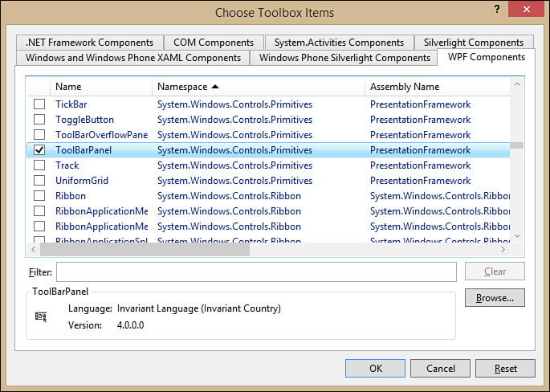Sort list by Assembly Name column
Viewport: 550px width, 392px height.
point(405,86)
